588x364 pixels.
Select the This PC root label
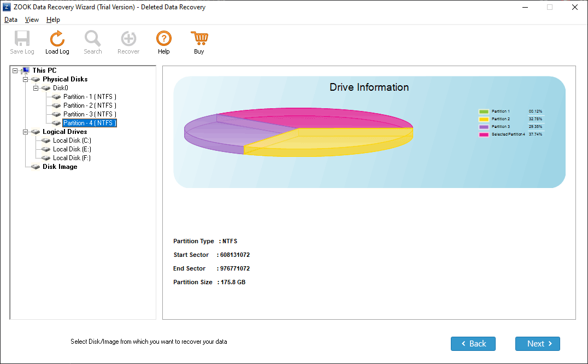[x=44, y=71]
